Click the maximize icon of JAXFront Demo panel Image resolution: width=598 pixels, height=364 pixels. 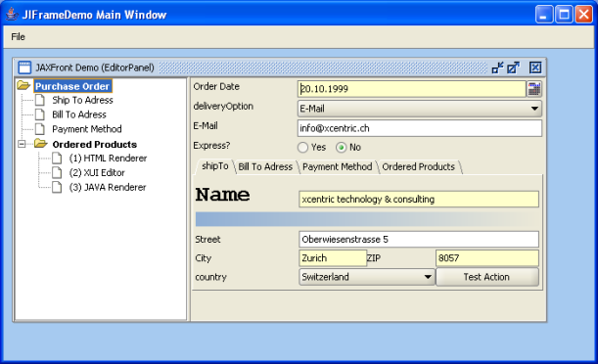tap(513, 68)
